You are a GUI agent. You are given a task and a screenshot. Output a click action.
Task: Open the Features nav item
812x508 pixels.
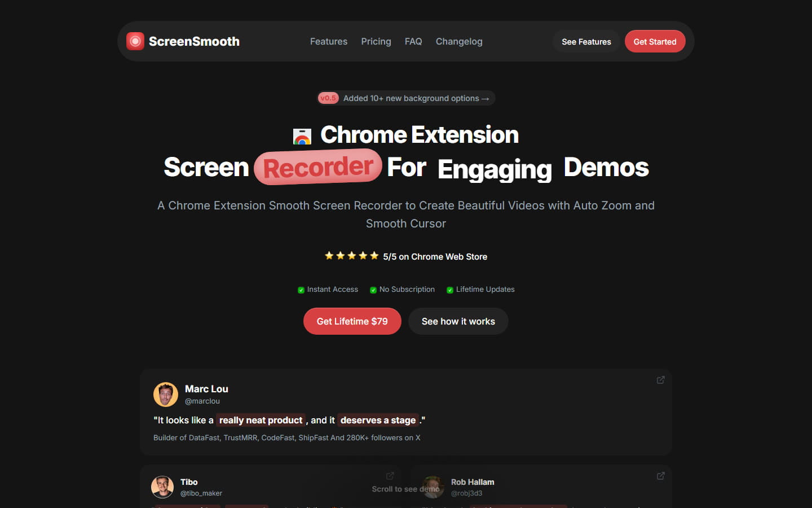(x=329, y=41)
